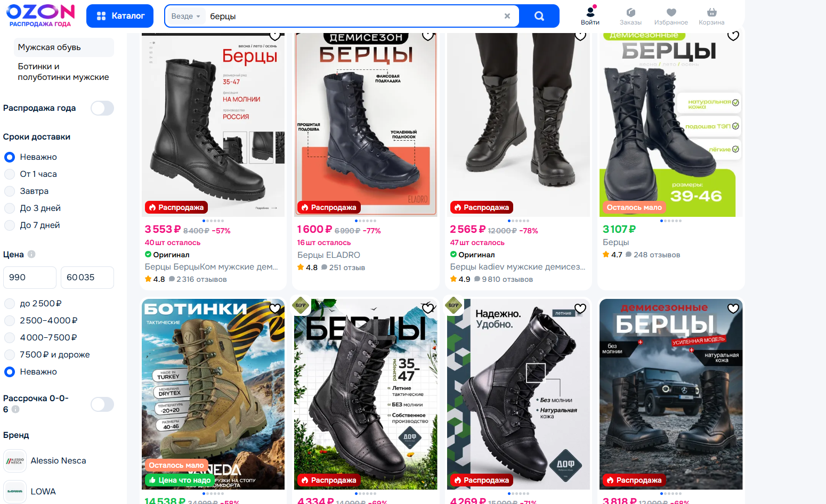Expand the Везде search scope dropdown
The height and width of the screenshot is (504, 826).
tap(185, 16)
